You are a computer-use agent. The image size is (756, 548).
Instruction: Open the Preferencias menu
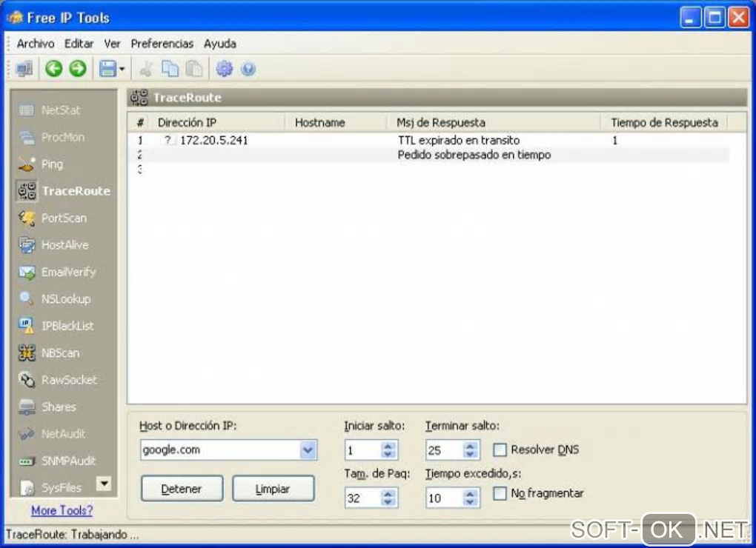click(162, 44)
